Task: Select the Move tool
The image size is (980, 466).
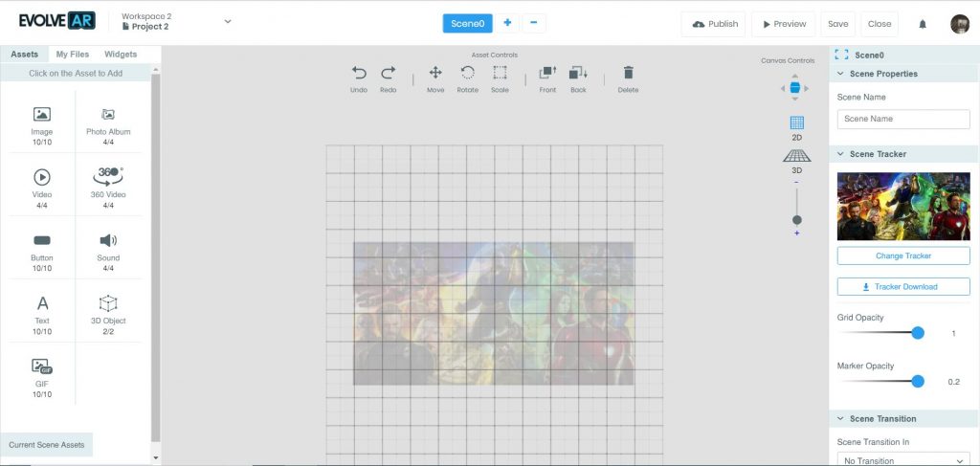Action: [435, 79]
